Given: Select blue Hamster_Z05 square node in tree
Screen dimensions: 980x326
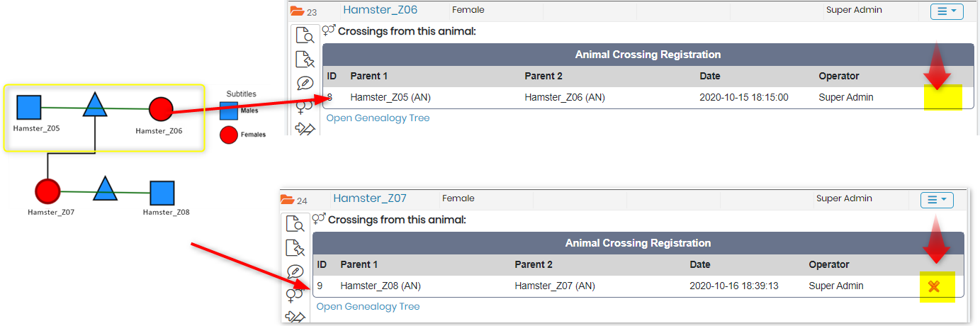Looking at the screenshot, I should (29, 107).
